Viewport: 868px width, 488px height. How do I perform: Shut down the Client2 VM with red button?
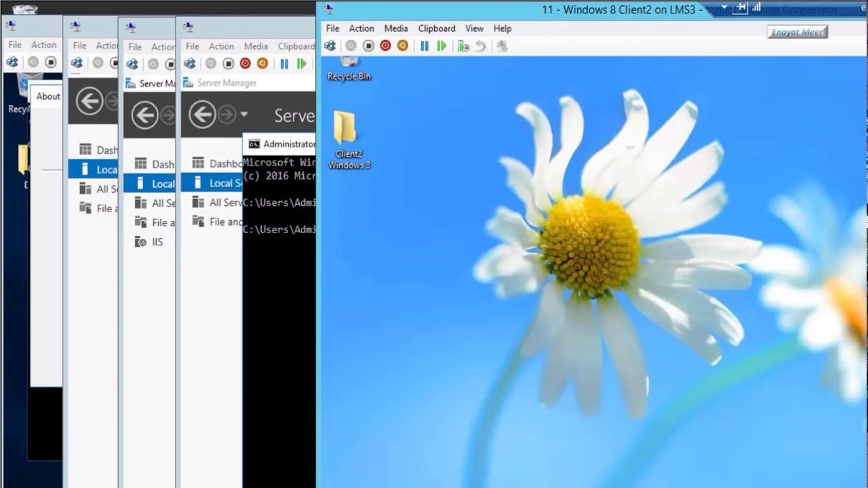[385, 46]
